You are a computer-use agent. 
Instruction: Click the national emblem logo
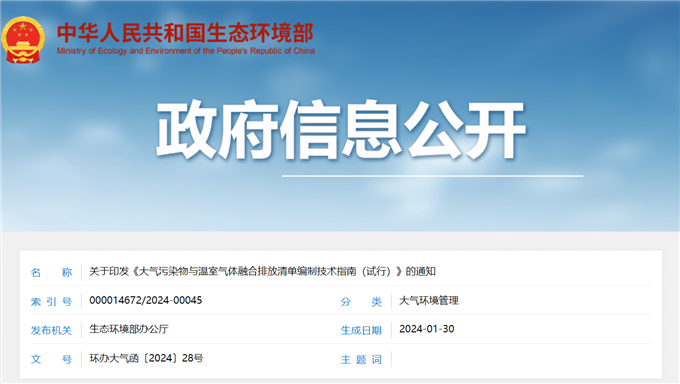[x=23, y=40]
